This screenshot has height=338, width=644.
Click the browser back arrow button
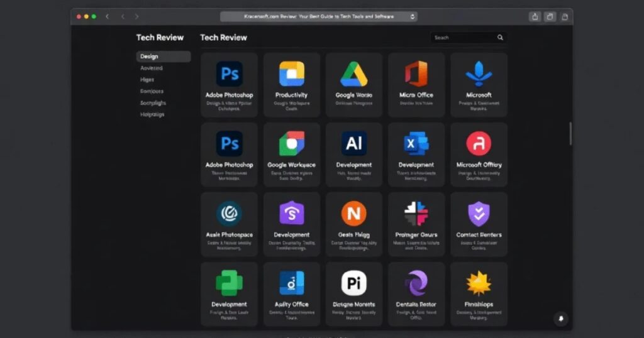[122, 16]
